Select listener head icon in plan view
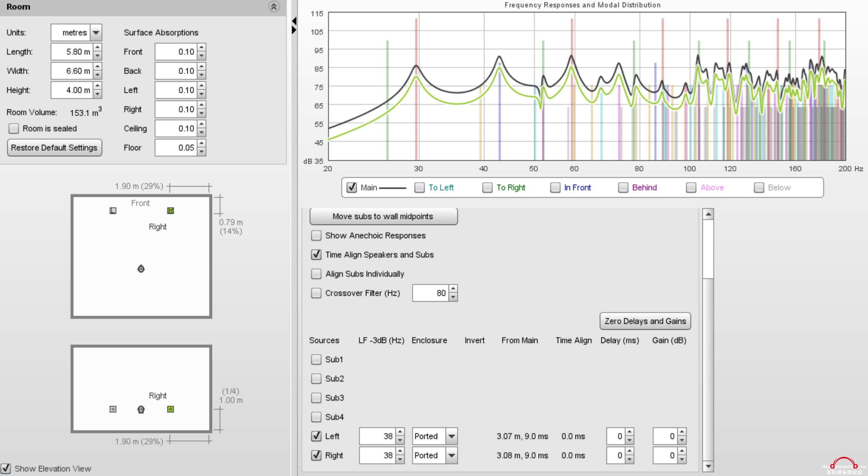Viewport: 868px width, 476px height. pyautogui.click(x=141, y=269)
